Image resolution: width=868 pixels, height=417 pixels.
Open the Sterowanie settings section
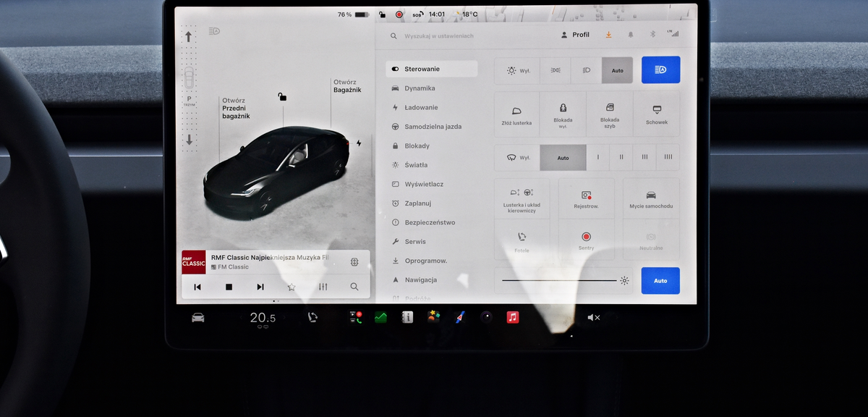[431, 69]
